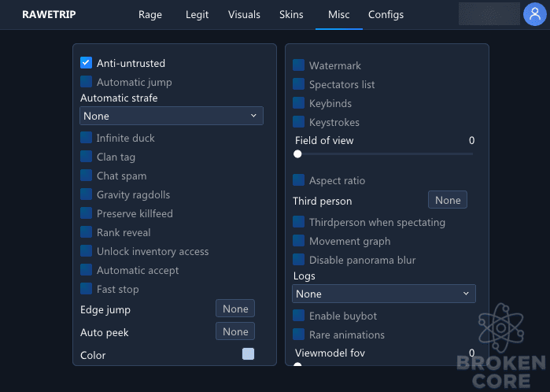This screenshot has width=550, height=392.
Task: Toggle Thirdperson when spectating
Action: coord(298,222)
